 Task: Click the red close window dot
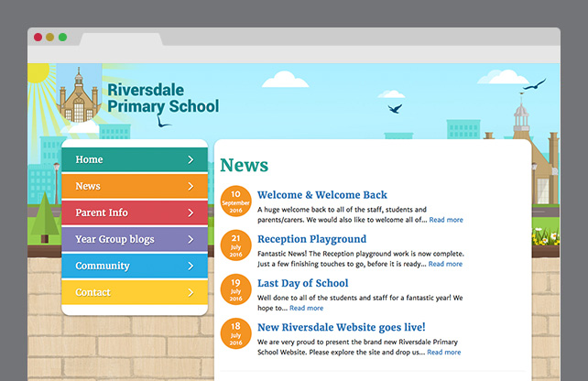click(x=38, y=38)
